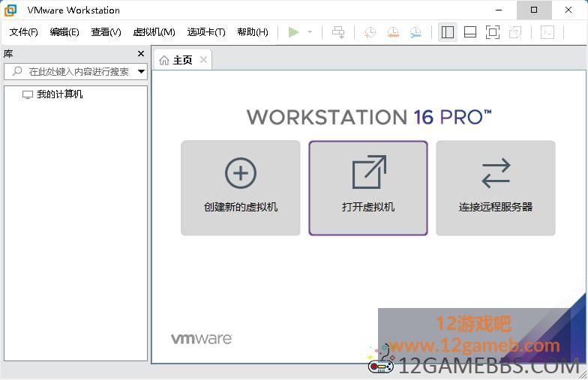This screenshot has width=588, height=380.
Task: Click the VMware Workstation title bar icon
Action: (x=10, y=10)
